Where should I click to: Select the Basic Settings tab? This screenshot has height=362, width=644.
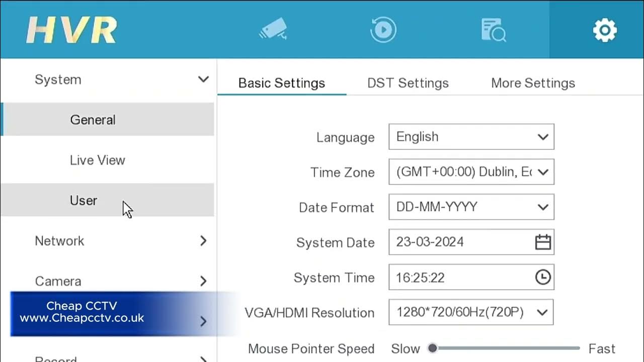point(282,83)
